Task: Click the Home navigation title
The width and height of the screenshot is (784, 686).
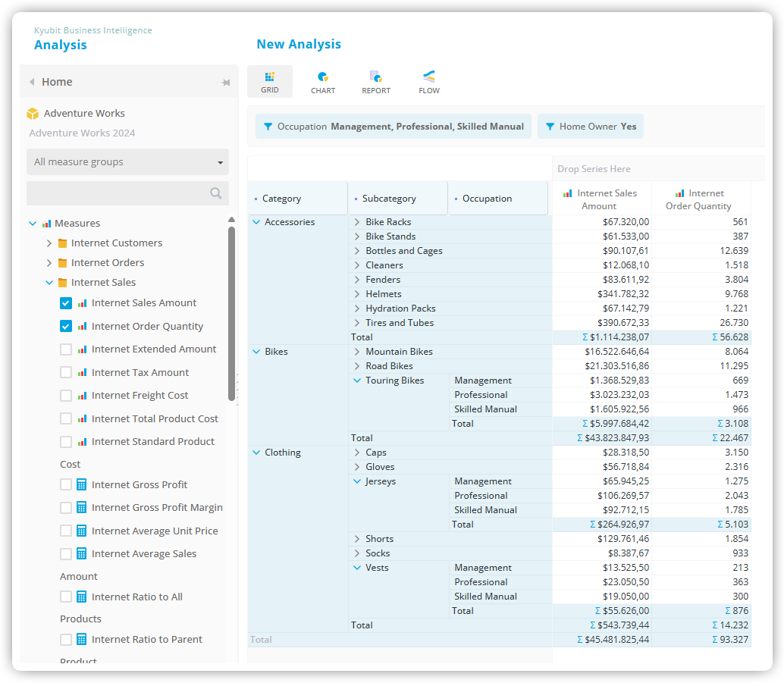Action: point(57,82)
